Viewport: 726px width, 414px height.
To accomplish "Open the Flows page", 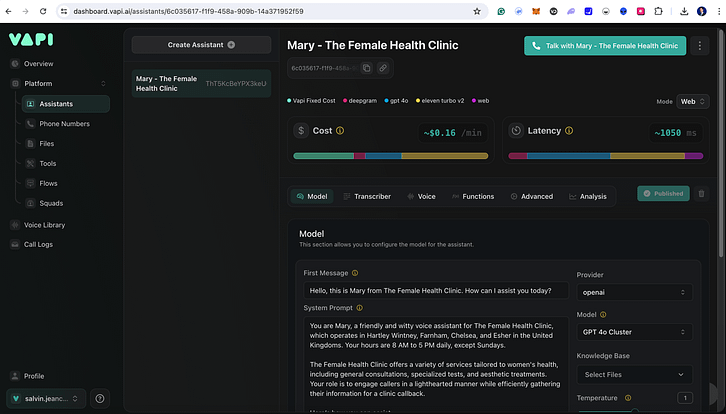I will coord(48,183).
